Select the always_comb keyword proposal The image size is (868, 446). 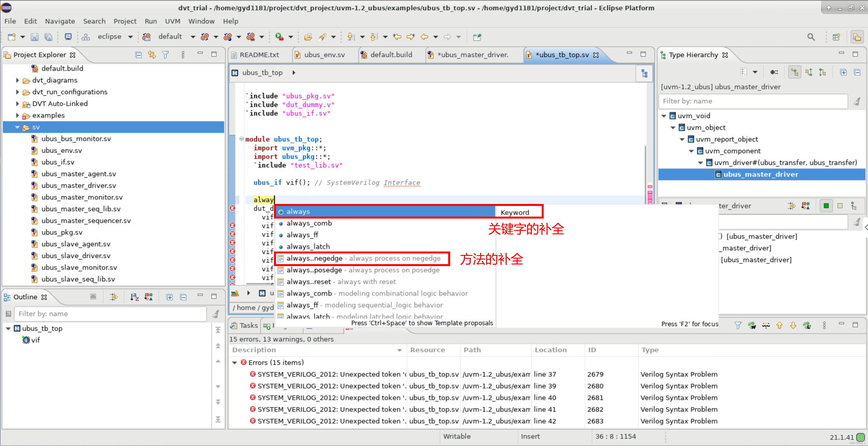[309, 223]
